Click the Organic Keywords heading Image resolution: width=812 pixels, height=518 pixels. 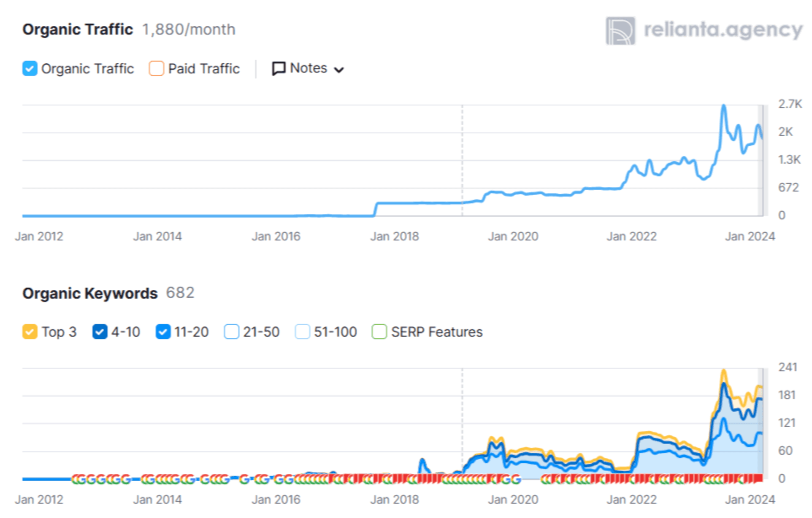90,293
